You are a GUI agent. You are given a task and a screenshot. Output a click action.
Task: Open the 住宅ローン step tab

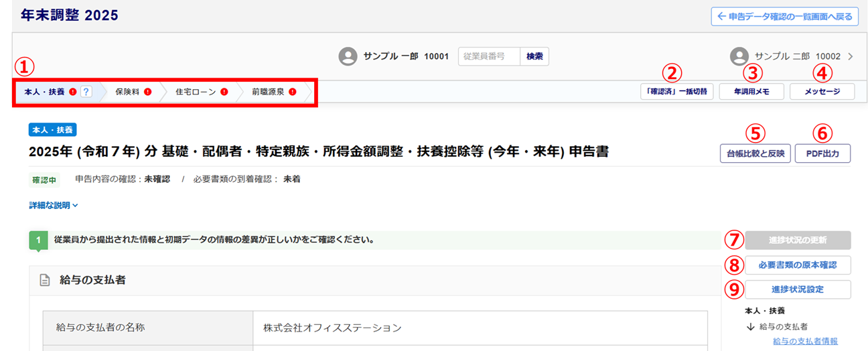tap(196, 92)
